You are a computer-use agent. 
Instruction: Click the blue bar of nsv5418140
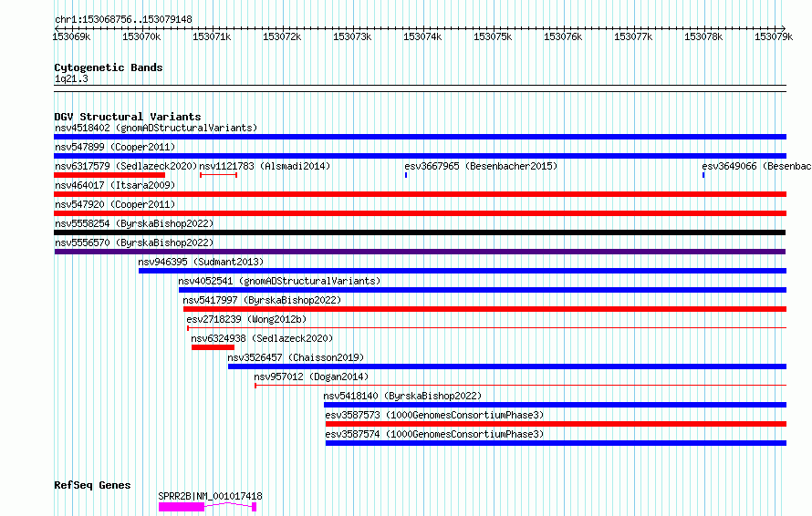point(555,405)
